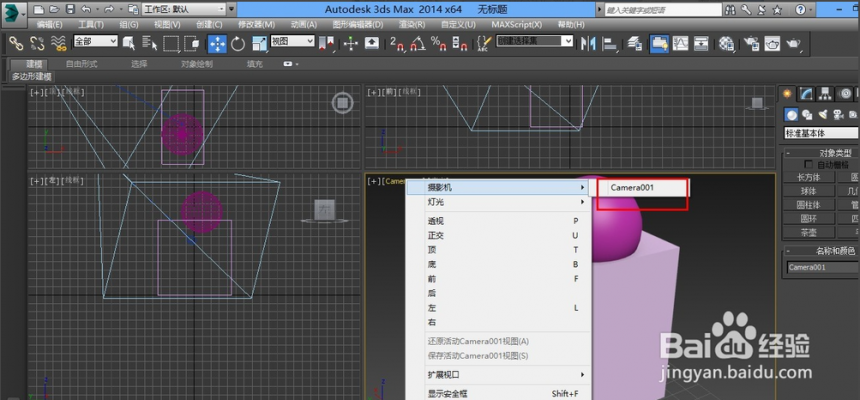Toggle the Graphite ribbon button

tap(659, 43)
